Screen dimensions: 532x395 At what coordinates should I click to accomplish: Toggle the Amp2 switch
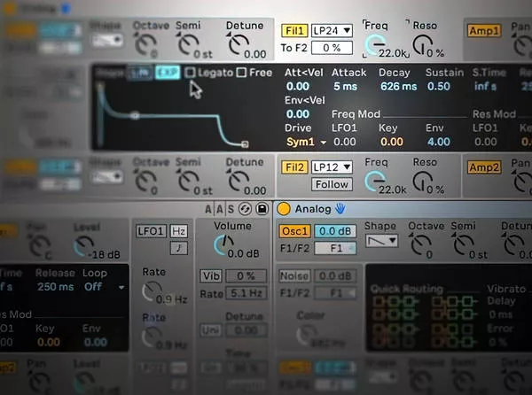(484, 167)
